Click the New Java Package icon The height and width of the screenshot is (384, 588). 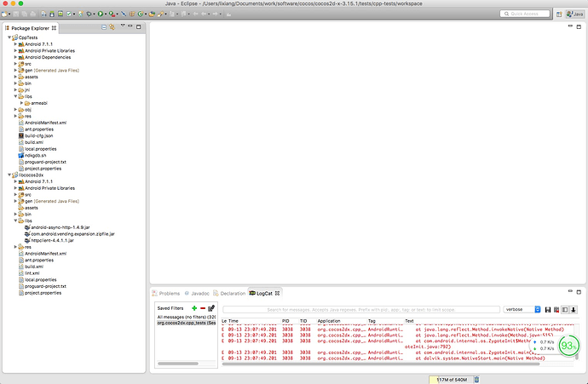[x=132, y=14]
